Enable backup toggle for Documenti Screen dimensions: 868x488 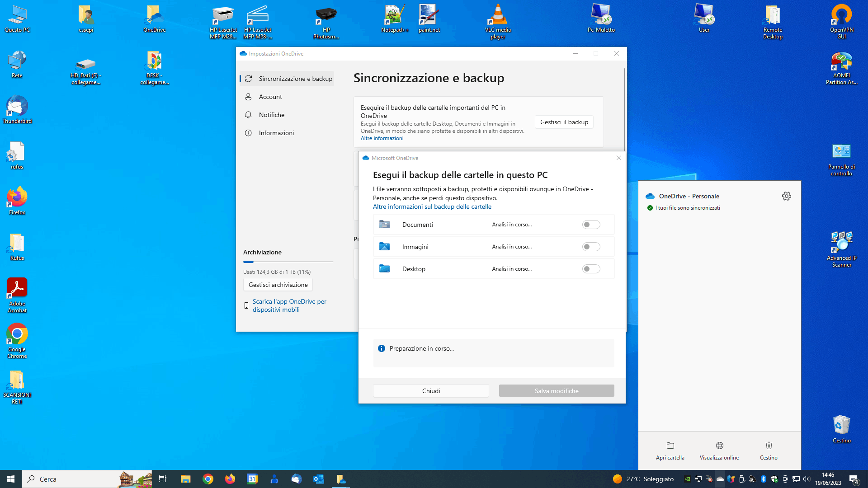(591, 225)
